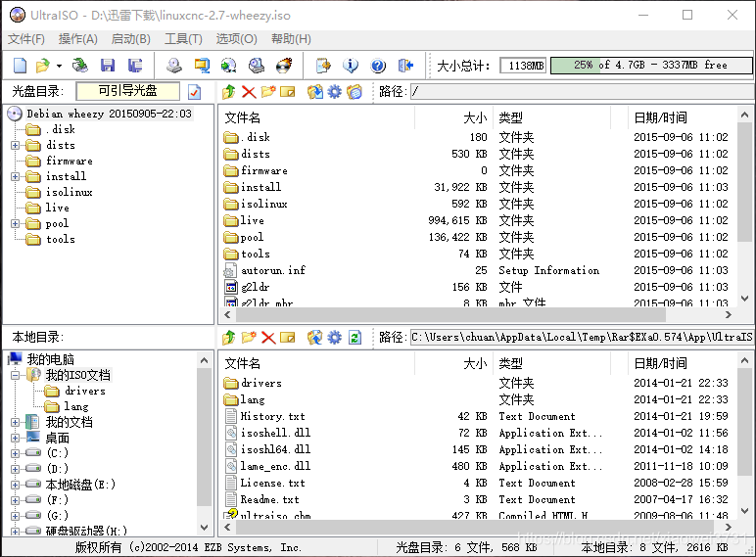Expand the 我的文档 tree node
This screenshot has width=756, height=557.
16,422
